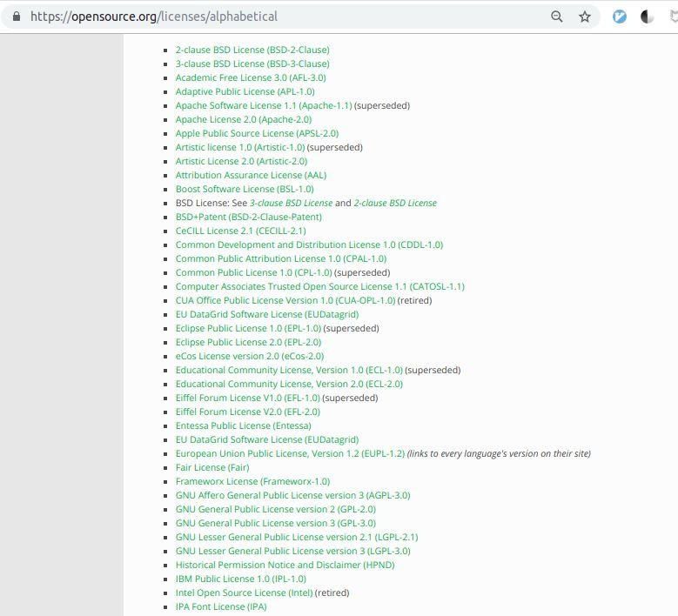This screenshot has width=678, height=616.
Task: Open Educational Community License Version 1.0
Action: click(289, 370)
